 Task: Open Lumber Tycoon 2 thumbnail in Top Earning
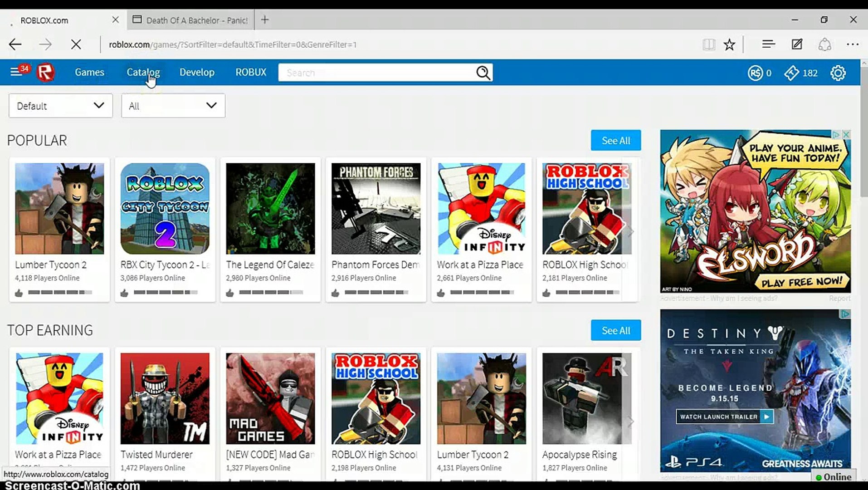[481, 399]
